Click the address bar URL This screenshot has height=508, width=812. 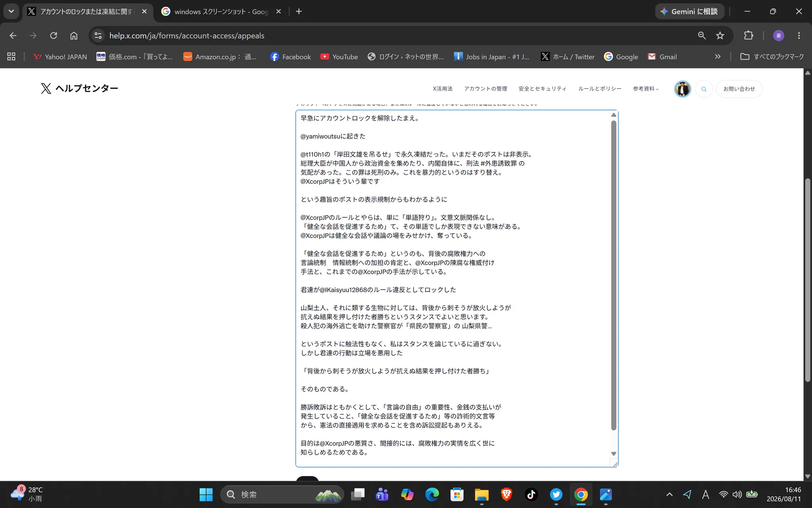pyautogui.click(x=187, y=36)
